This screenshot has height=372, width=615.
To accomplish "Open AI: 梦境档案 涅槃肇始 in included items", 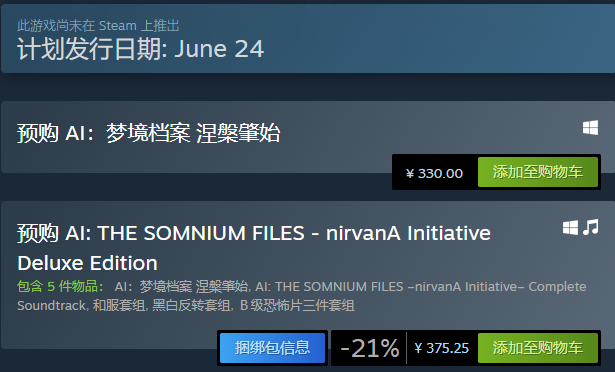I will (x=181, y=286).
